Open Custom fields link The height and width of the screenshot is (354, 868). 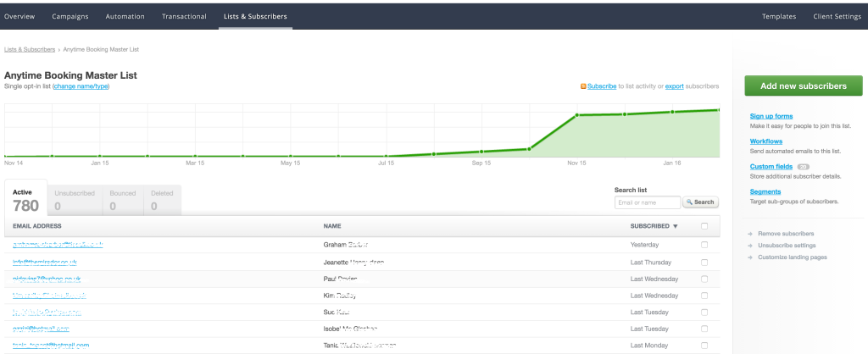tap(771, 167)
